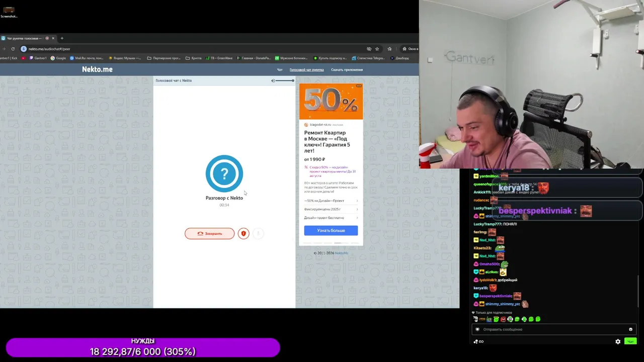Open the Яндекс Музыка bookmark
Viewport: 644px width, 362px height.
click(125, 58)
